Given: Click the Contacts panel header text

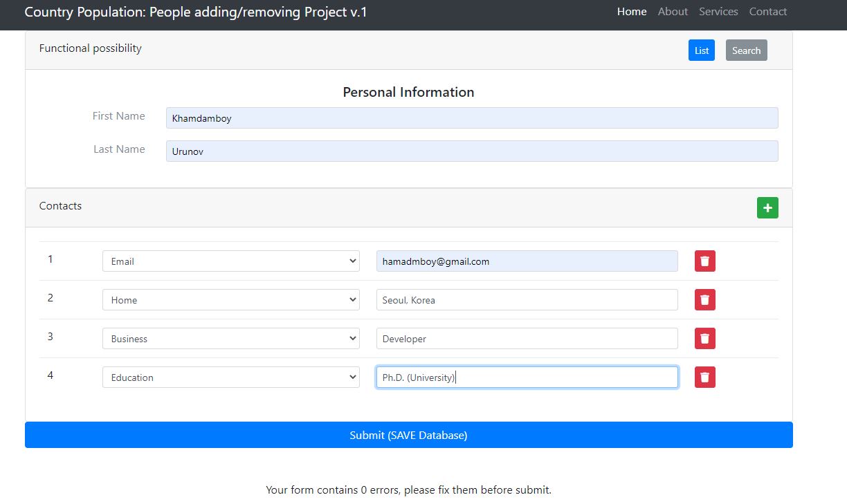Looking at the screenshot, I should click(60, 206).
